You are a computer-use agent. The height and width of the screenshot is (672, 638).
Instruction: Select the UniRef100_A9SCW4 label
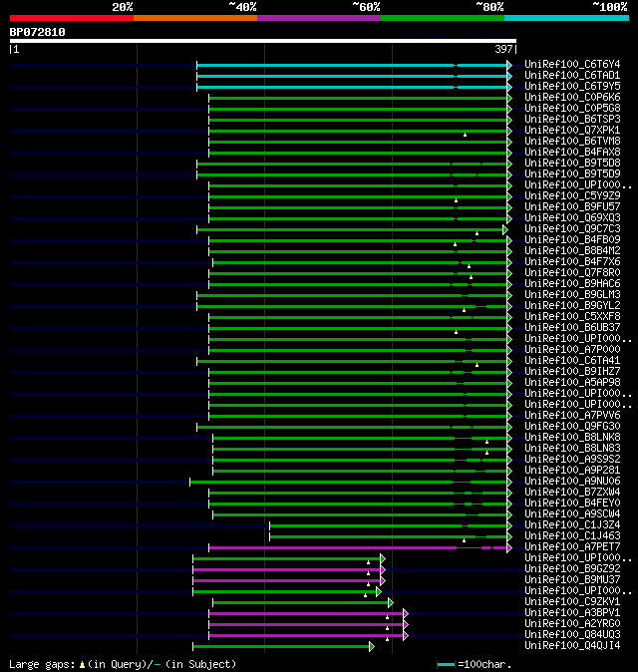572,513
